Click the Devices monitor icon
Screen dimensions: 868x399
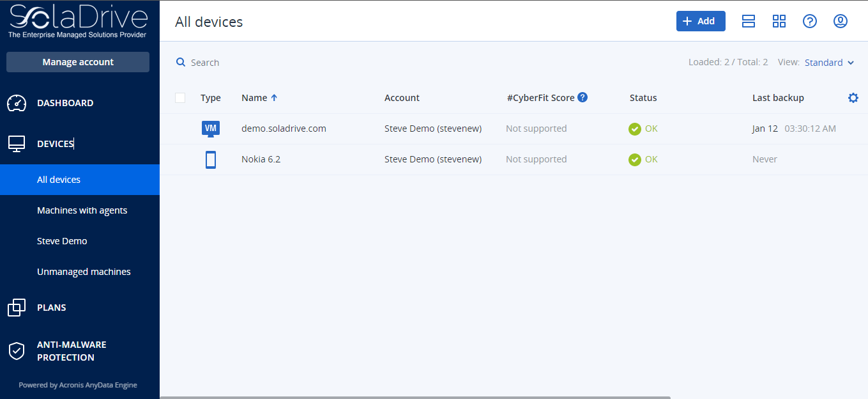point(17,144)
